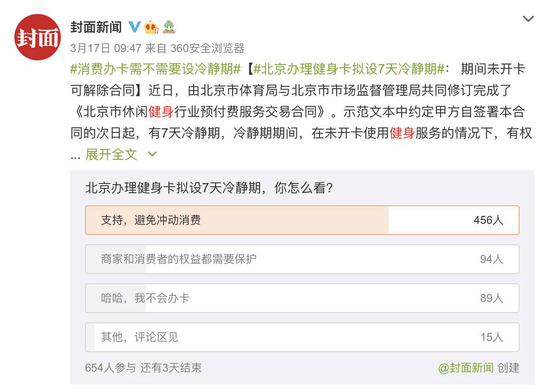Click the blue V verification badge
547x392 pixels.
[134, 27]
